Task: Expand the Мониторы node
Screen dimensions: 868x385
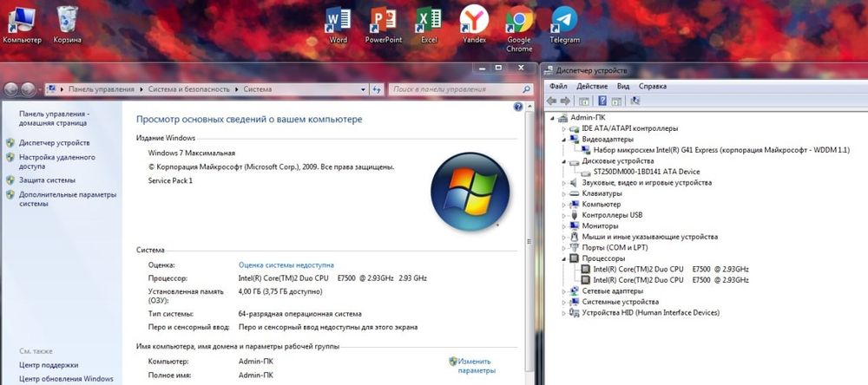Action: pos(564,226)
